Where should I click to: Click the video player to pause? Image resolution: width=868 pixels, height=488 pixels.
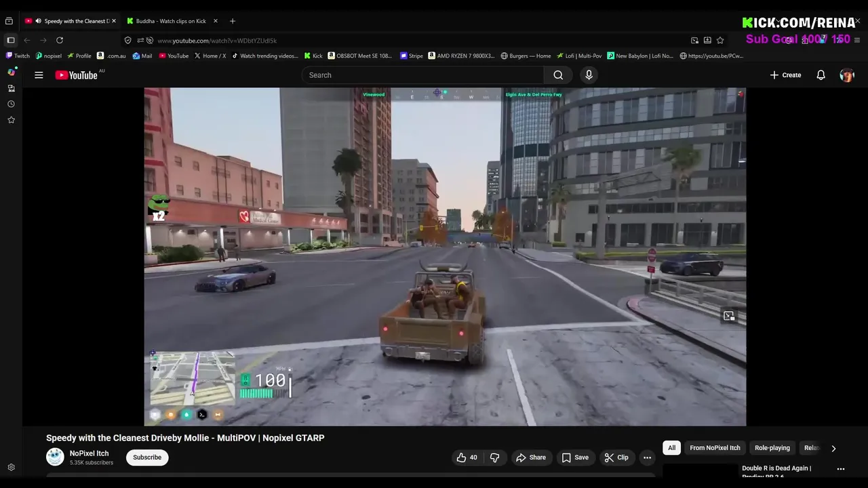pos(445,257)
